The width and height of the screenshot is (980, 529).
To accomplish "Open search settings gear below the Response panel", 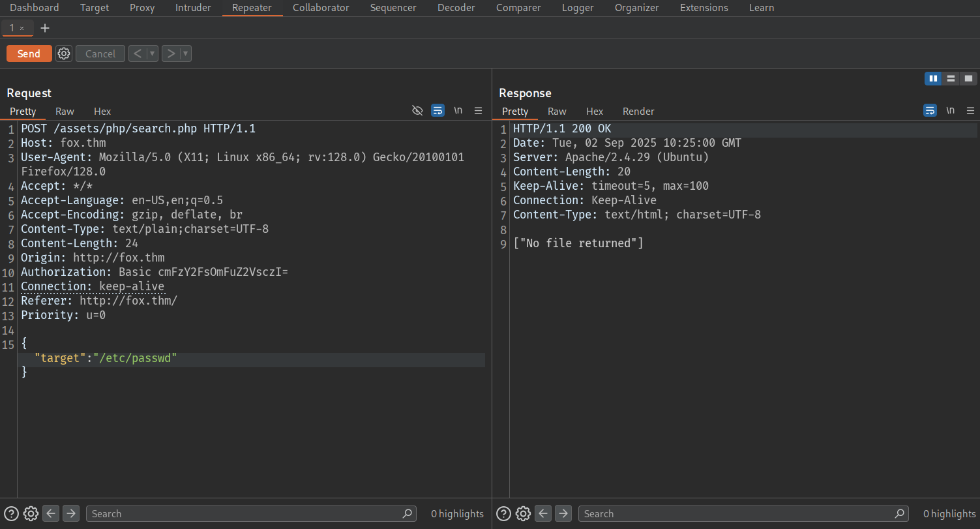I will pyautogui.click(x=523, y=513).
